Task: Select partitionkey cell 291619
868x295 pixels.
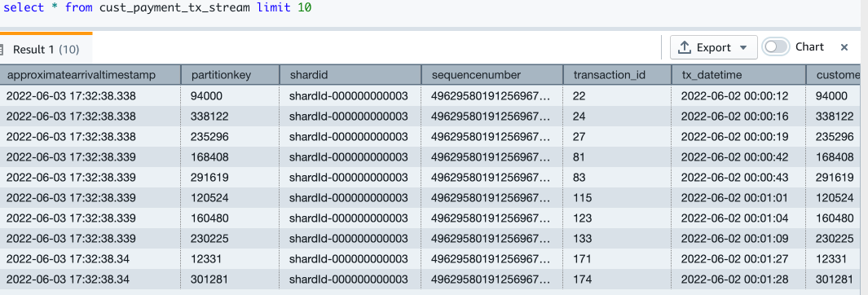Action: pyautogui.click(x=231, y=178)
